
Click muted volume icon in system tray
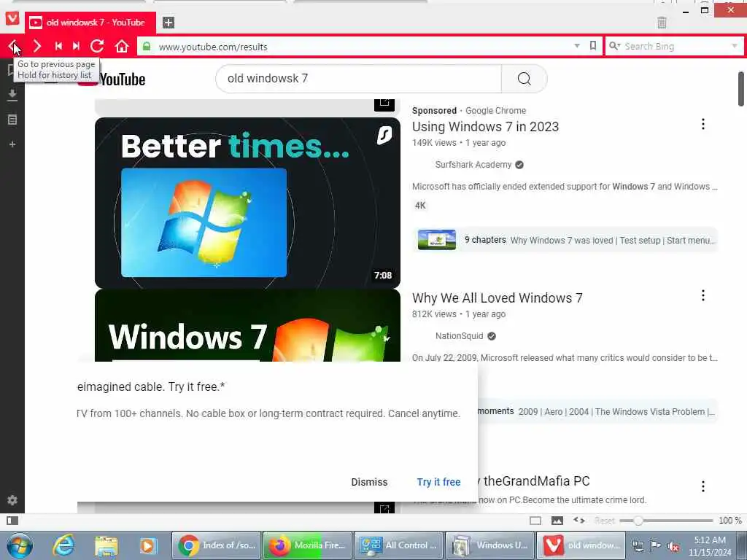click(673, 546)
